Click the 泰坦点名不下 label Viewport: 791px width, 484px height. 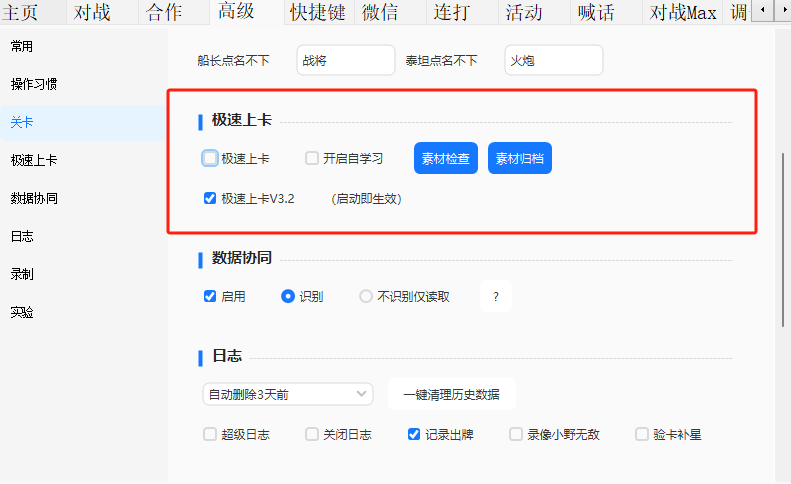point(441,61)
